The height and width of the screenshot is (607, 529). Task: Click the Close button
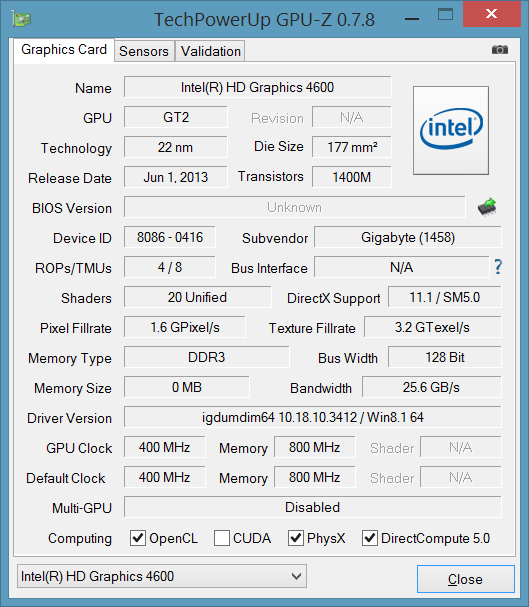pyautogui.click(x=466, y=579)
